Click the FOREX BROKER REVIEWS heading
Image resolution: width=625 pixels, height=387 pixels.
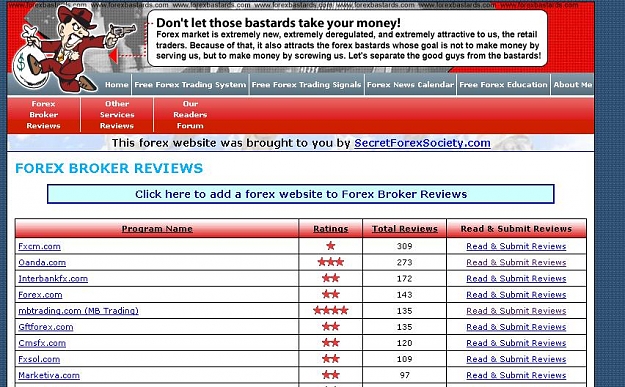coord(109,168)
